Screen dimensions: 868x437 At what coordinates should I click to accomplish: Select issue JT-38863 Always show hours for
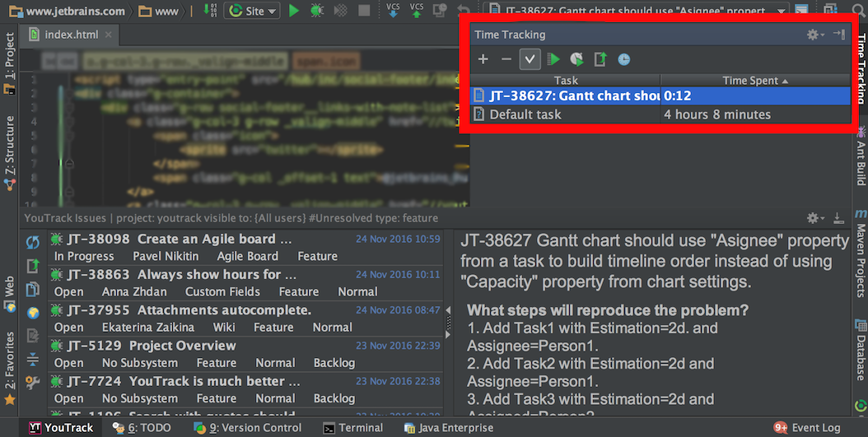pyautogui.click(x=245, y=282)
